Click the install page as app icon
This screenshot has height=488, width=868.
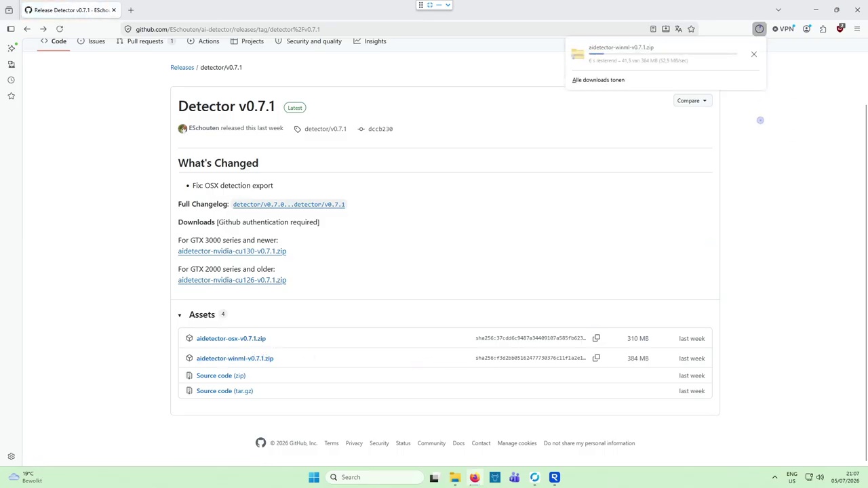tap(666, 29)
